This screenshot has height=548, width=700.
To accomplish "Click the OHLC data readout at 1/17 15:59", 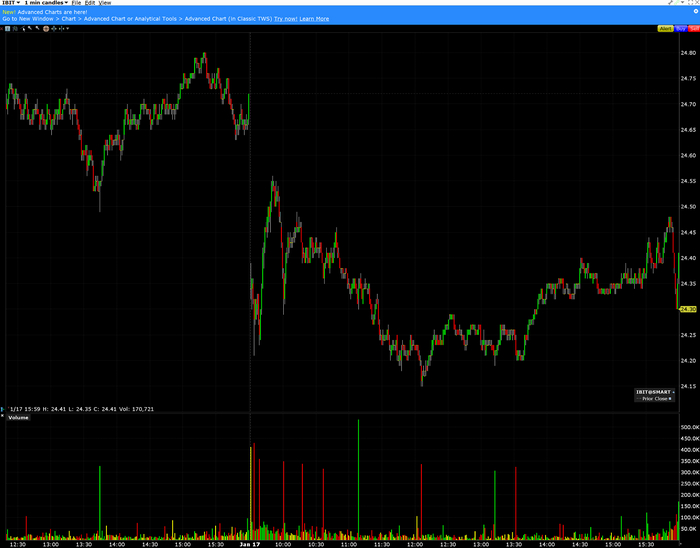I will [x=82, y=409].
